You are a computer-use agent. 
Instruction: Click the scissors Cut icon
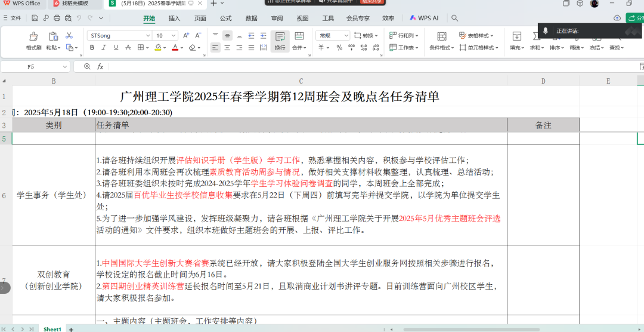tap(69, 36)
